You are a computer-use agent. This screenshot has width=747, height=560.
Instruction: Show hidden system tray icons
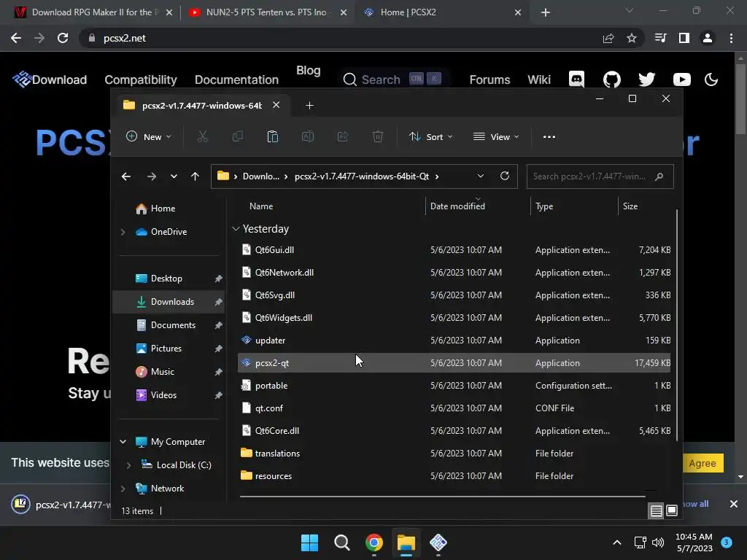click(617, 542)
